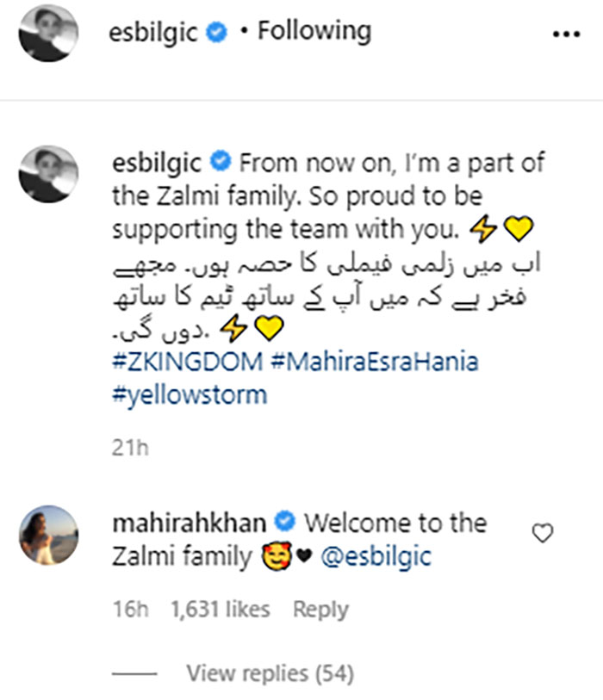Click the verified badge next to header esbilgic
603x700 pixels.
click(221, 34)
